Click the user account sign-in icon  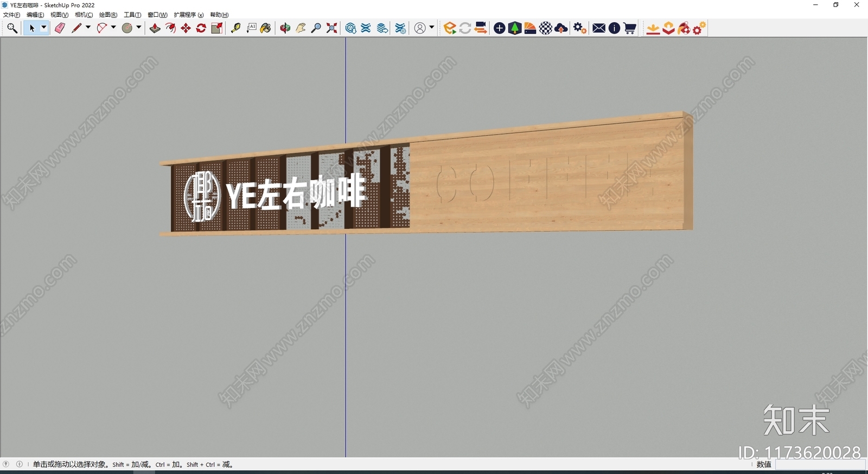[420, 28]
